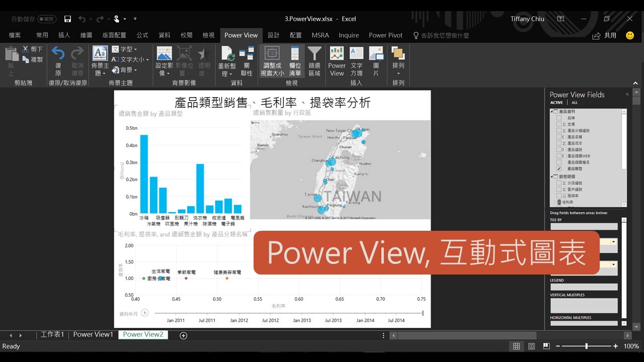
Task: Switch to Power Pivot ribbon tab
Action: click(385, 35)
